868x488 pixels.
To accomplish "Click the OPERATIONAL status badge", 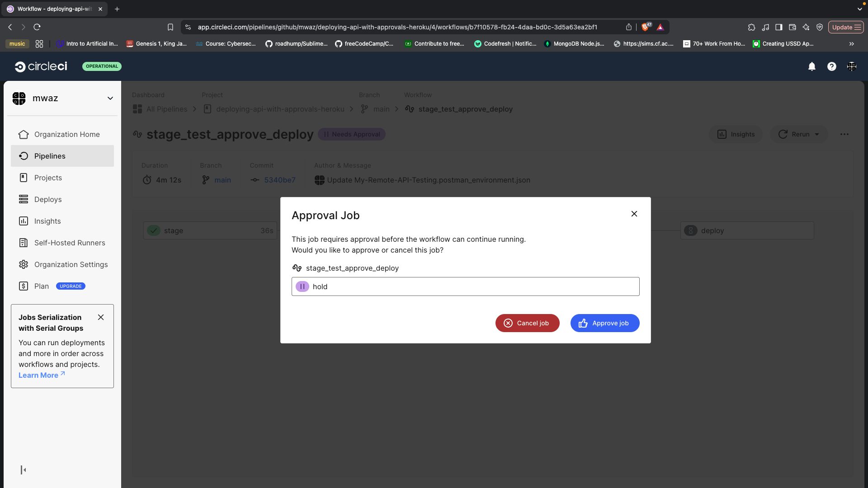I will [102, 66].
